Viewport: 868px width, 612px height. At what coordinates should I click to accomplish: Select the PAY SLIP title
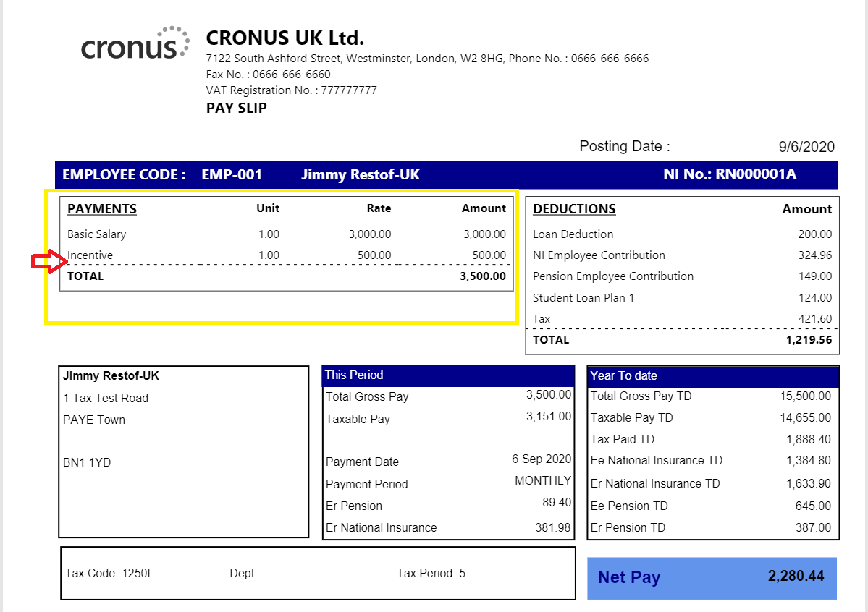point(237,108)
